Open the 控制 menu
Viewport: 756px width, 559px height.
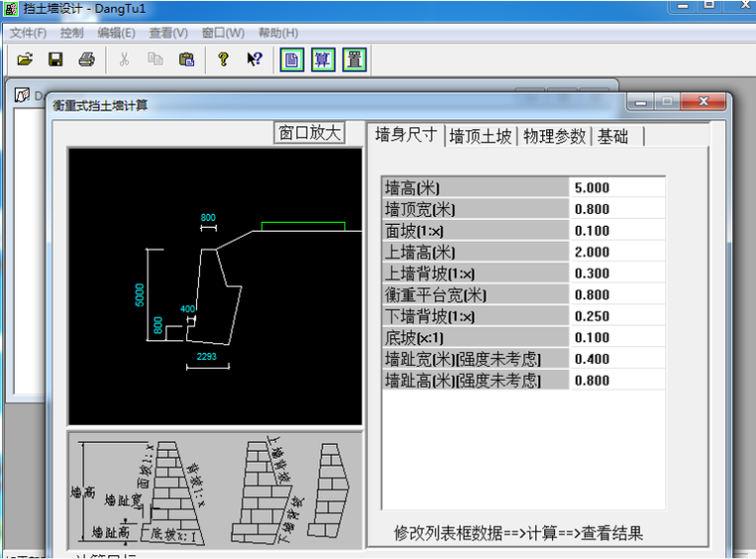pyautogui.click(x=73, y=33)
